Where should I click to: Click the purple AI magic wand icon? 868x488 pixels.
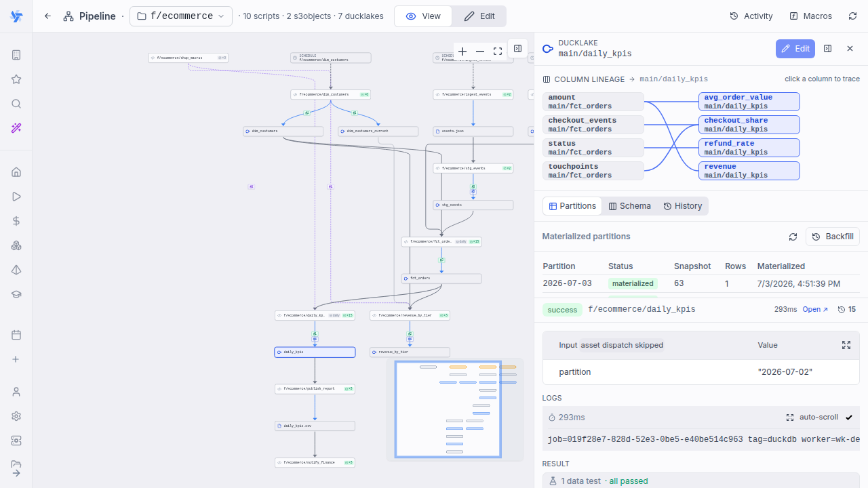point(16,128)
